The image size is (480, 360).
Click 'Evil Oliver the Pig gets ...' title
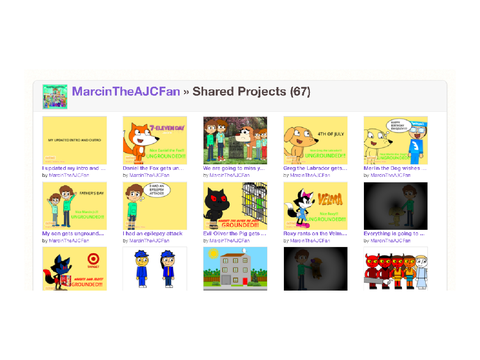(235, 234)
